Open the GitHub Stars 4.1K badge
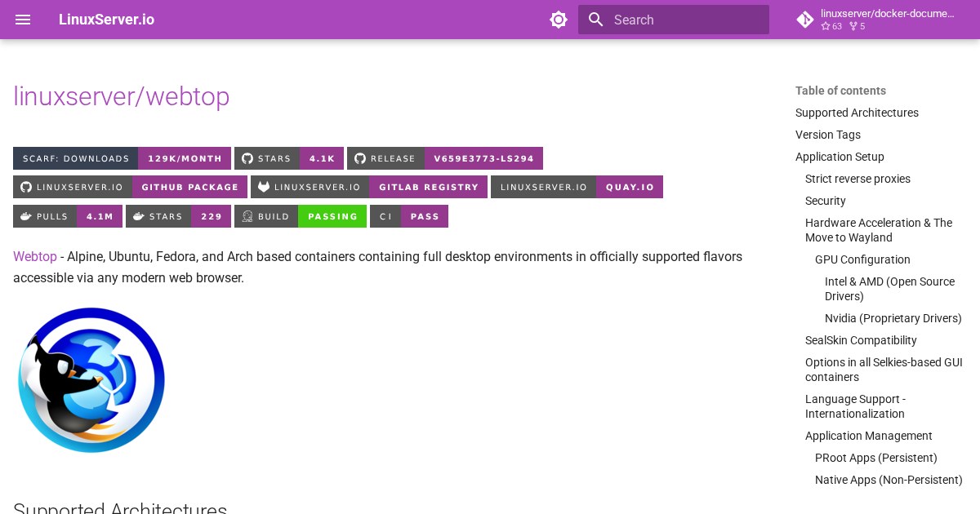This screenshot has width=980, height=514. point(289,158)
